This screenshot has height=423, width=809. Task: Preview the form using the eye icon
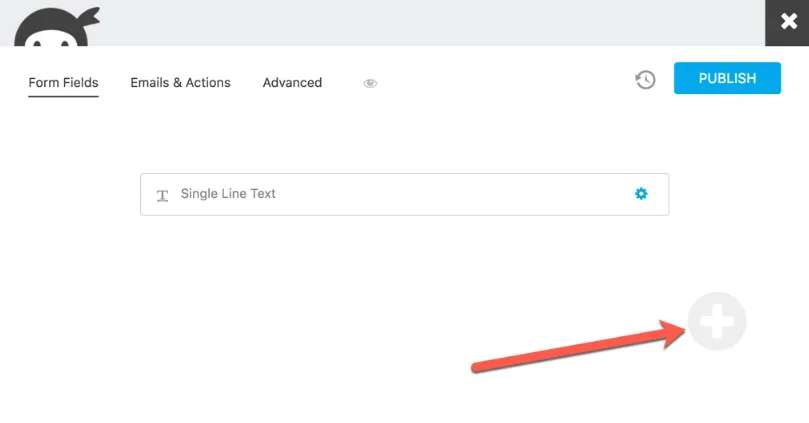click(370, 83)
